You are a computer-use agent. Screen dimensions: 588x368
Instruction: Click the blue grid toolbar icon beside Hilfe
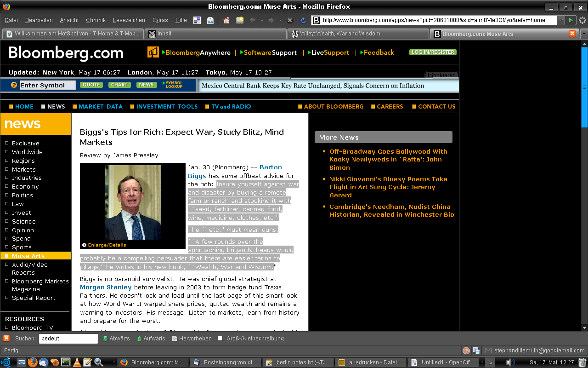(197, 20)
